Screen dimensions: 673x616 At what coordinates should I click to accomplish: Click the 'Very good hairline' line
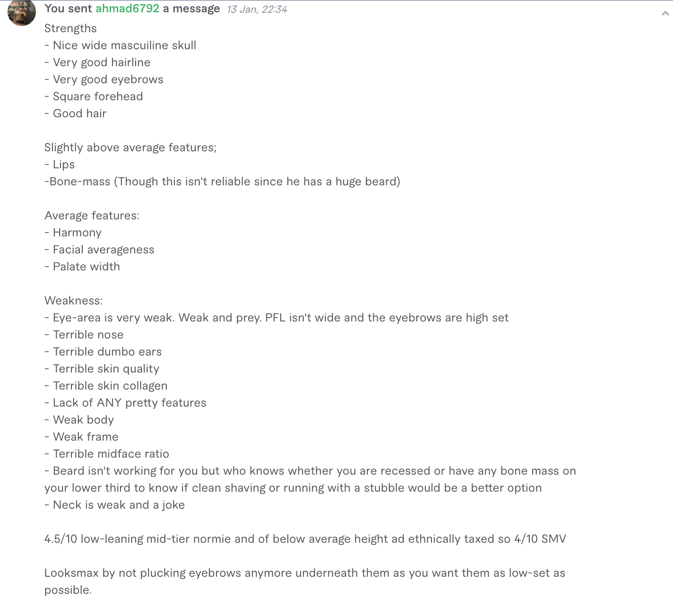(x=97, y=62)
